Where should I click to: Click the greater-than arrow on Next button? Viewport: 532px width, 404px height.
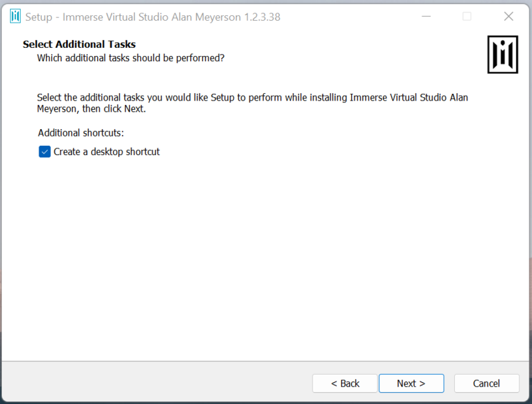tap(422, 383)
